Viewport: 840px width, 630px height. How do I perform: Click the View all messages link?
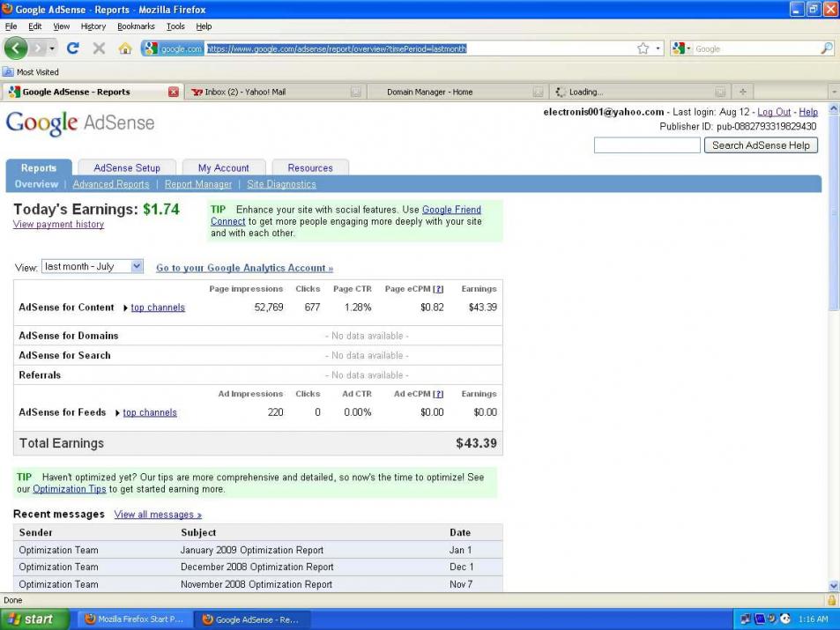click(x=158, y=515)
